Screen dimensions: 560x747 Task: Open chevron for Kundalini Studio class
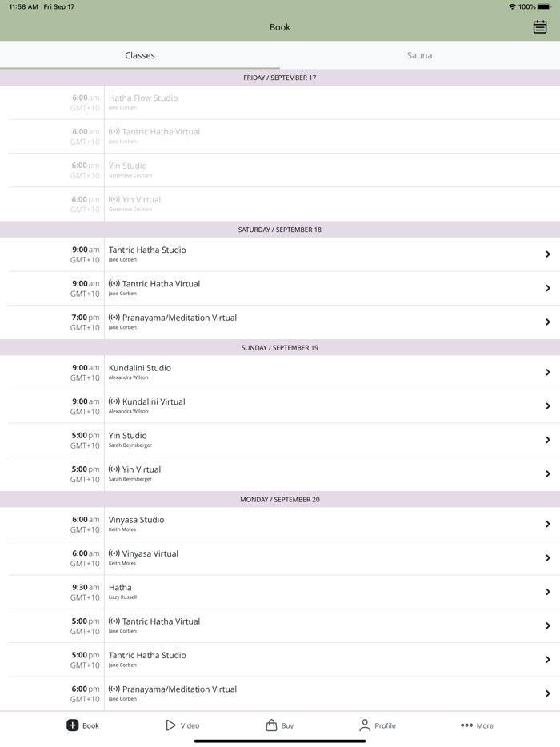click(x=547, y=373)
